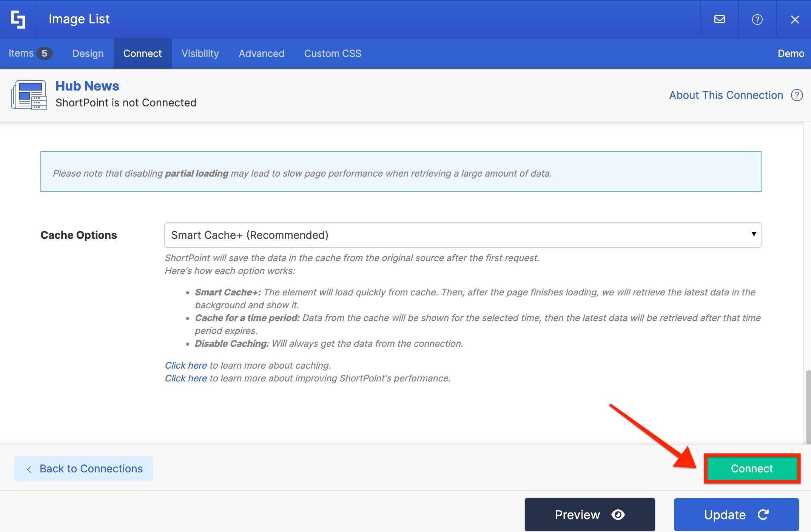Click the Update refresh arrow icon
The width and height of the screenshot is (811, 532).
click(x=763, y=515)
